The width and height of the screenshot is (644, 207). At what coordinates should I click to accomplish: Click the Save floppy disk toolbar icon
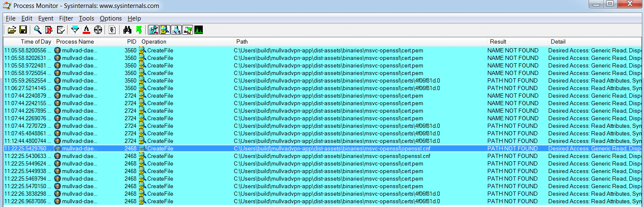pyautogui.click(x=23, y=30)
